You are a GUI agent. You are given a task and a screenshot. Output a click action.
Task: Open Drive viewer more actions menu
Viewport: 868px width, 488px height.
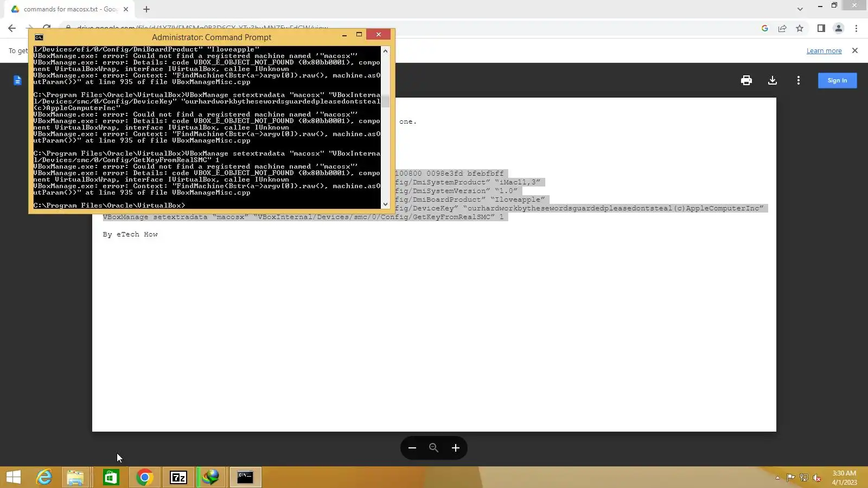[x=798, y=80]
